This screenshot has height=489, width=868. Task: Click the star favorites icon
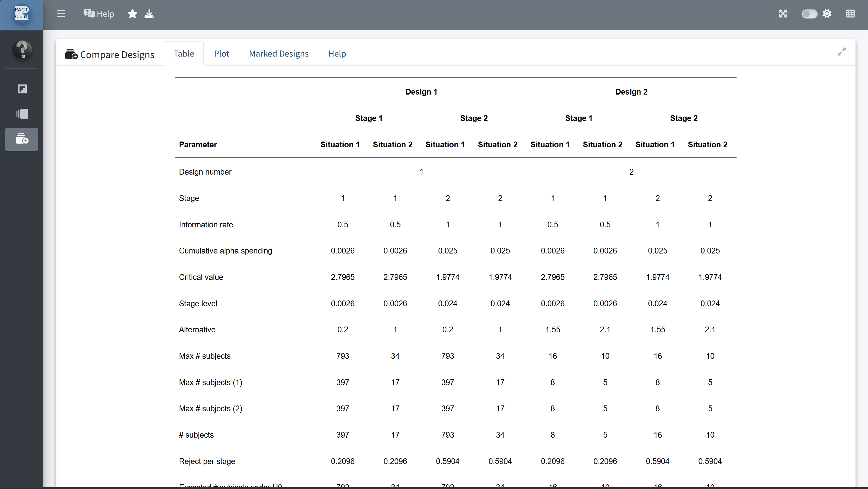coord(132,14)
